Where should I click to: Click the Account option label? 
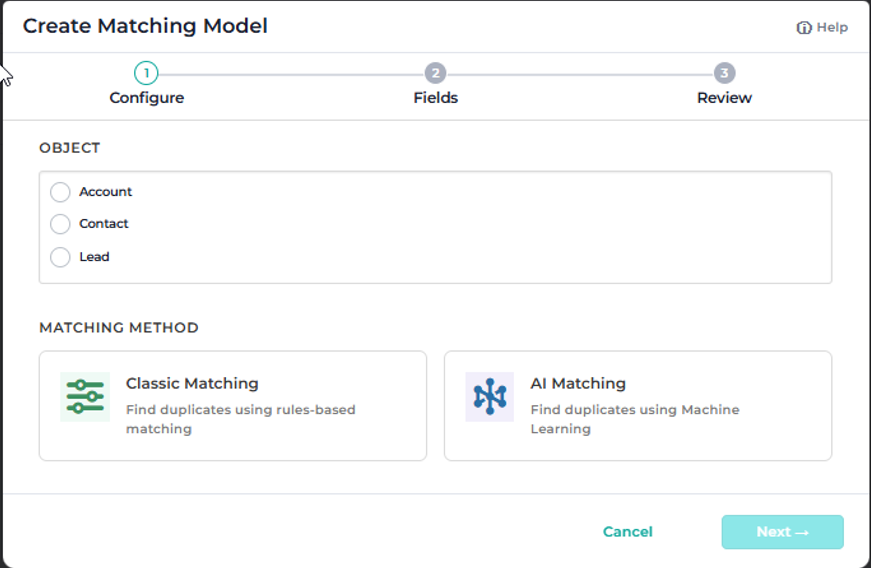click(106, 192)
